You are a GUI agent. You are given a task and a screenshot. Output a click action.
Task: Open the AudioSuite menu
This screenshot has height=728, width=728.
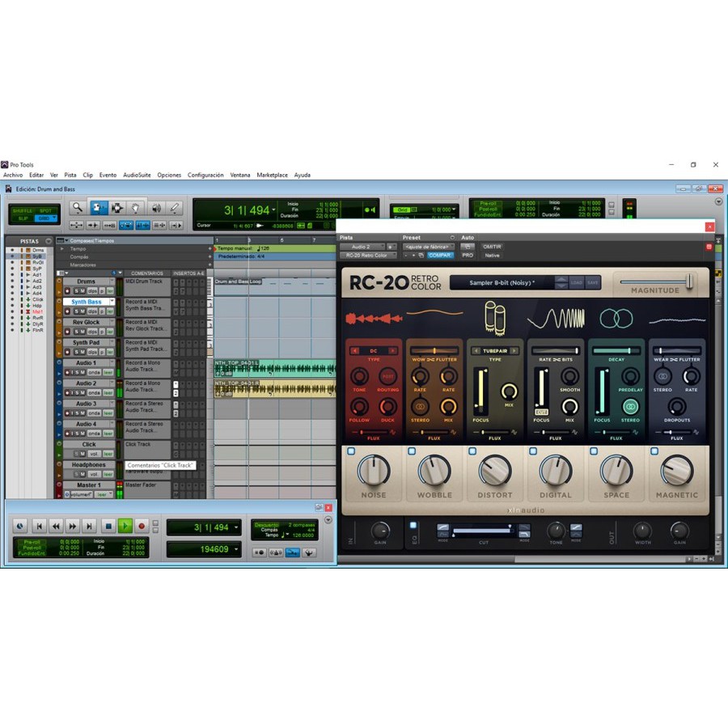click(137, 175)
